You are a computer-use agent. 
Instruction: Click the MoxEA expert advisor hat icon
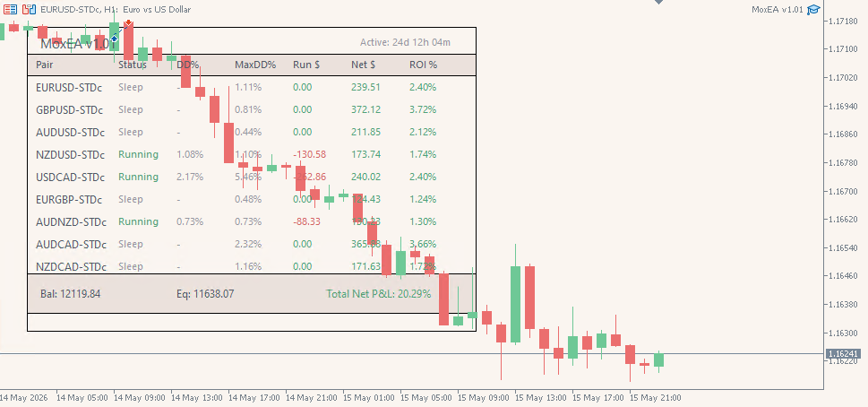(813, 10)
